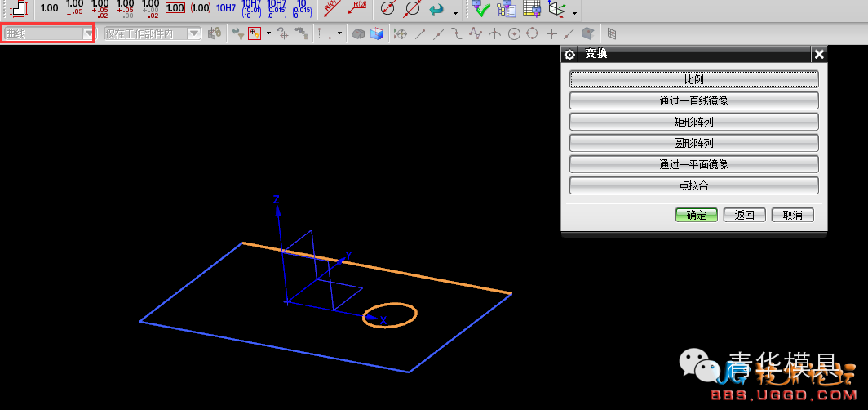Toggle the intersection snap point icon
The height and width of the screenshot is (410, 868).
(x=494, y=33)
